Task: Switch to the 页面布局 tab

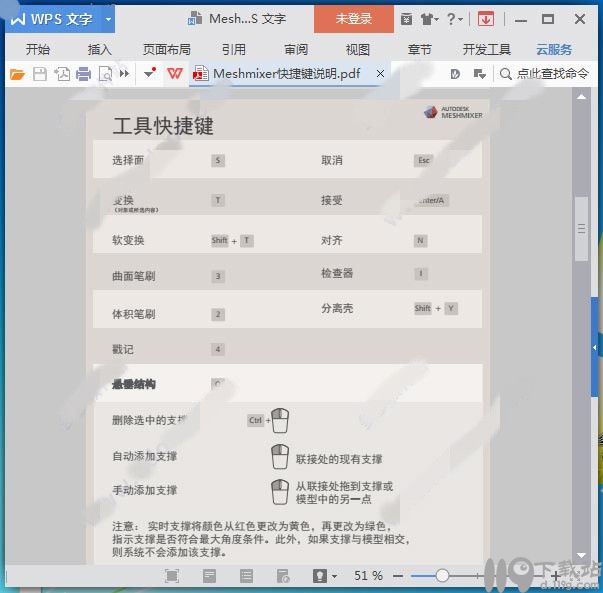Action: coord(167,49)
